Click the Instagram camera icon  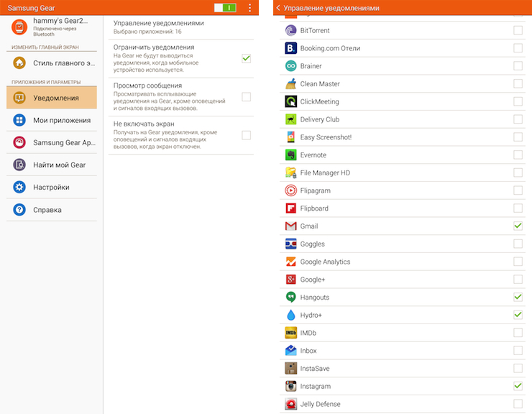290,386
